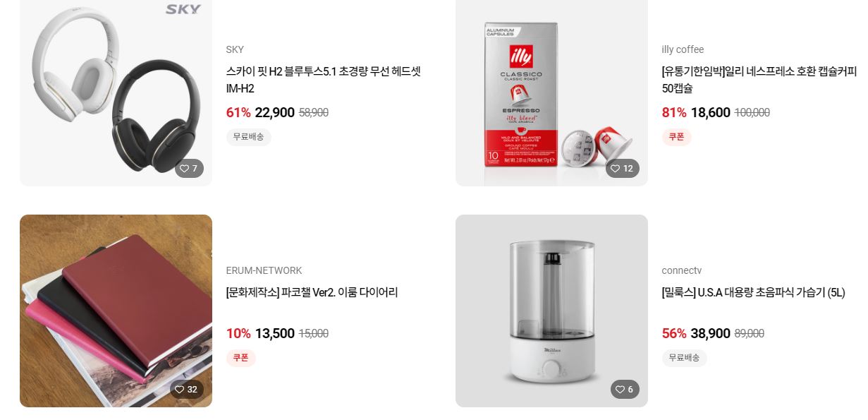The width and height of the screenshot is (868, 420).
Task: Tap heart icon on humidifier image
Action: pyautogui.click(x=620, y=390)
